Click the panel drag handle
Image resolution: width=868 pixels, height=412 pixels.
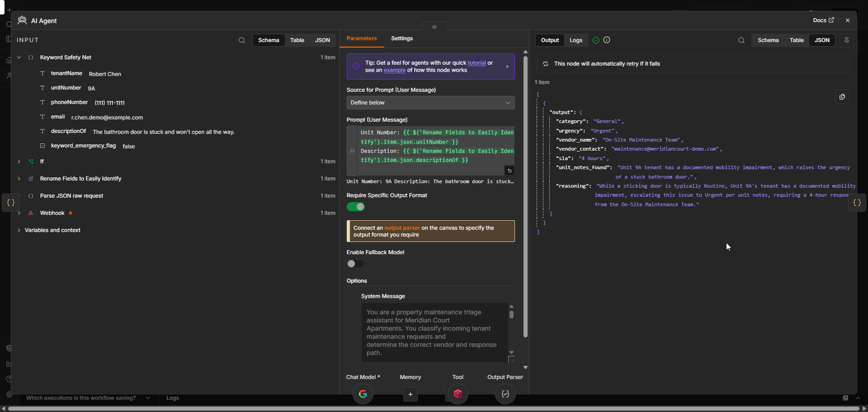pyautogui.click(x=434, y=27)
